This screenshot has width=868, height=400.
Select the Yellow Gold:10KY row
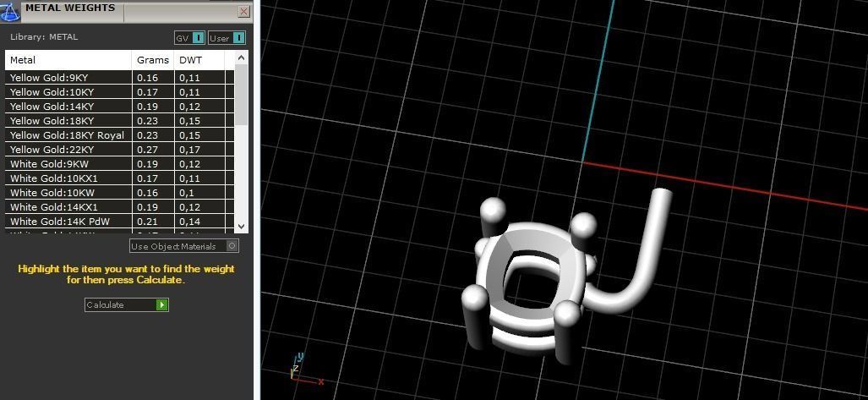tap(119, 92)
